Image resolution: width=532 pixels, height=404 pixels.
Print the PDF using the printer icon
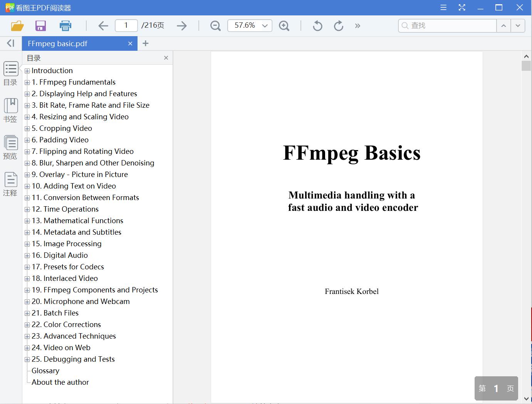(65, 26)
